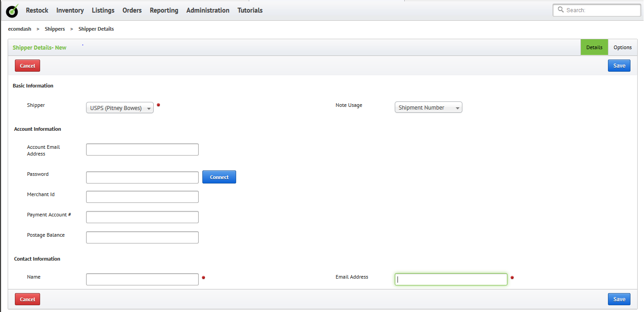Click the Account Information heading
The image size is (644, 312).
[x=37, y=129]
